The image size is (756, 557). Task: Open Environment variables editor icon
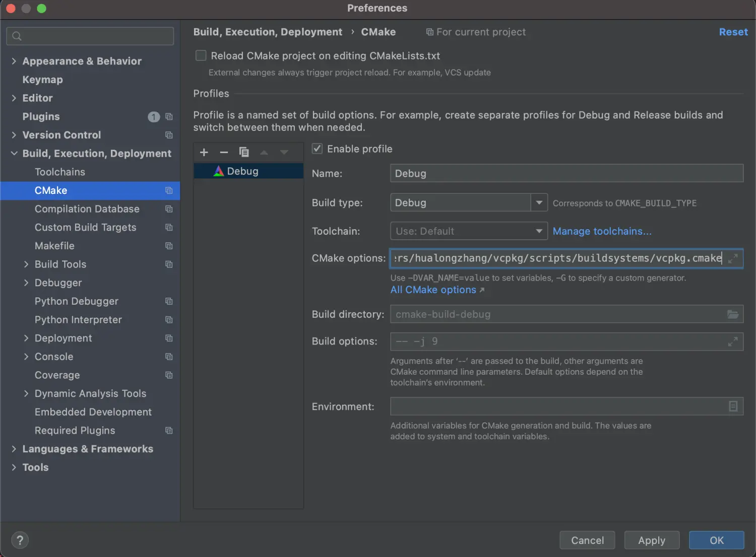point(733,406)
